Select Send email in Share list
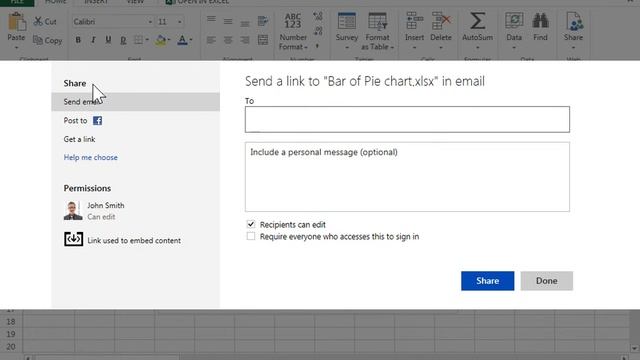 [136, 102]
